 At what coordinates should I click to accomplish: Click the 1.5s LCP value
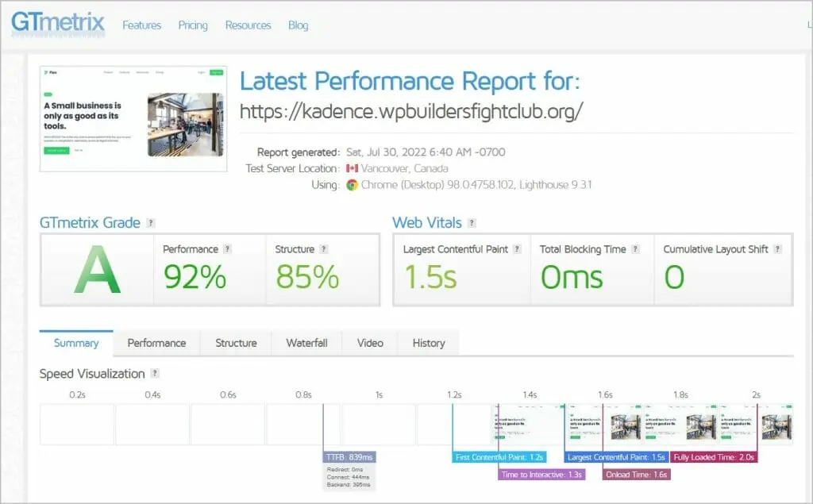pyautogui.click(x=430, y=277)
